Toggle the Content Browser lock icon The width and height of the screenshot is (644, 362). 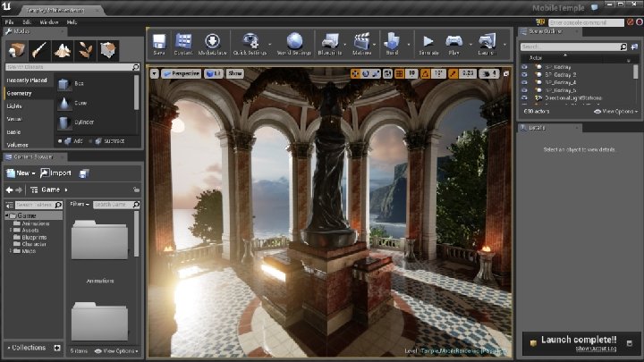[x=136, y=189]
